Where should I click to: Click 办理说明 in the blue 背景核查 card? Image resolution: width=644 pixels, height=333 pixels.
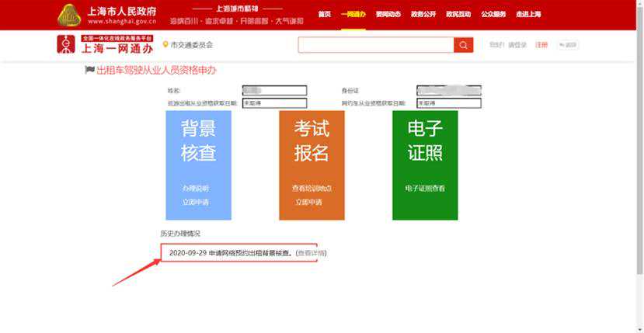point(196,189)
